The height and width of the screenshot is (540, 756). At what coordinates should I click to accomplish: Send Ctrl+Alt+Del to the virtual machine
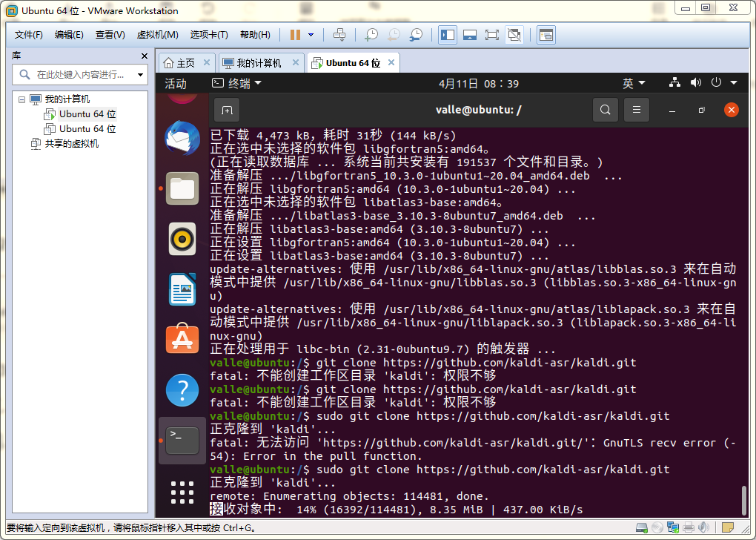(x=339, y=35)
